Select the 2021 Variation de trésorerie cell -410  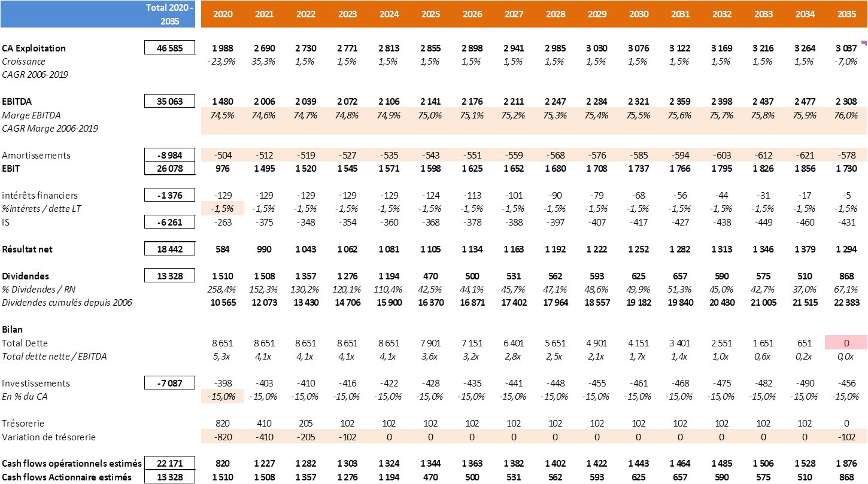pyautogui.click(x=264, y=437)
